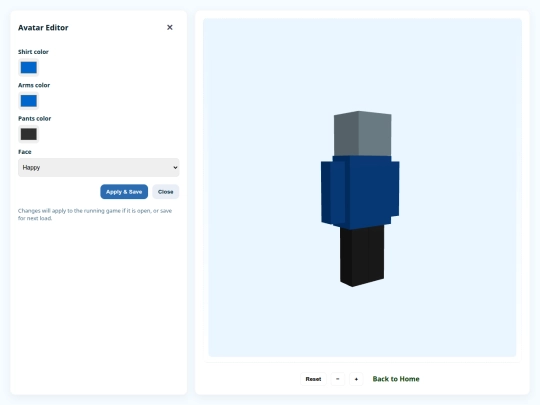The width and height of the screenshot is (540, 405).
Task: Click the avatar's black legs in preview
Action: pos(362,256)
